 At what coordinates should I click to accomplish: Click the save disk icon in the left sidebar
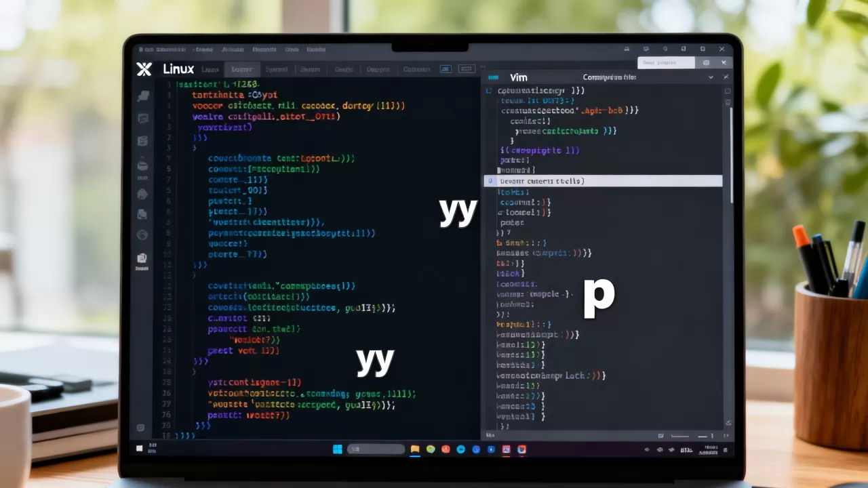(142, 141)
